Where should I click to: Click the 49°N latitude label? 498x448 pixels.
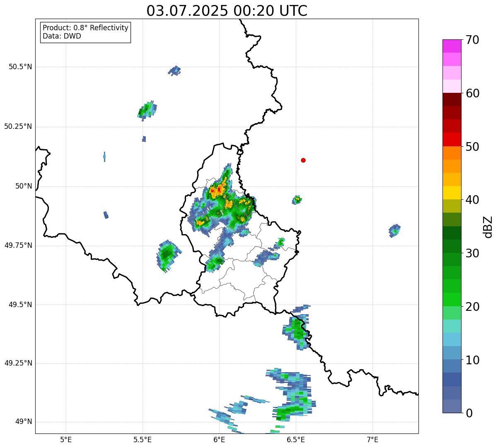point(24,421)
